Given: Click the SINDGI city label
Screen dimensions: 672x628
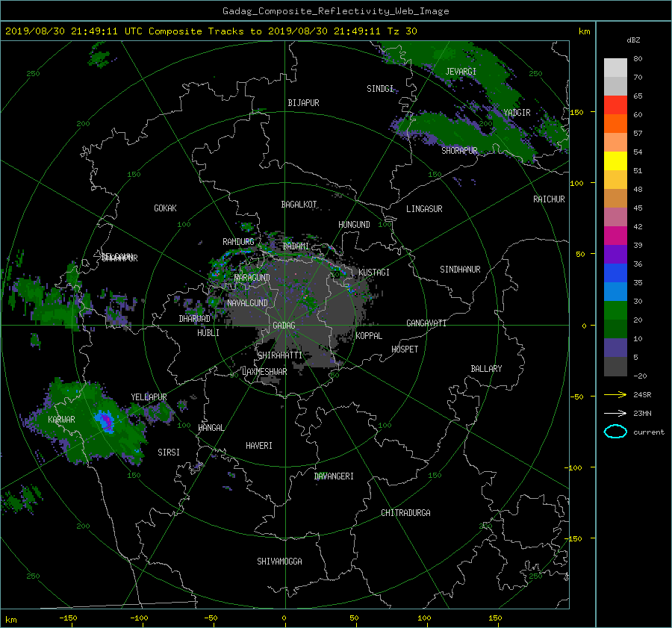Looking at the screenshot, I should click(x=380, y=89).
